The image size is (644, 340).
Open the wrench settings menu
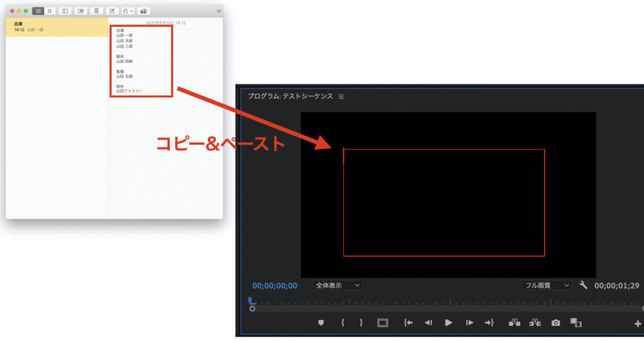583,285
